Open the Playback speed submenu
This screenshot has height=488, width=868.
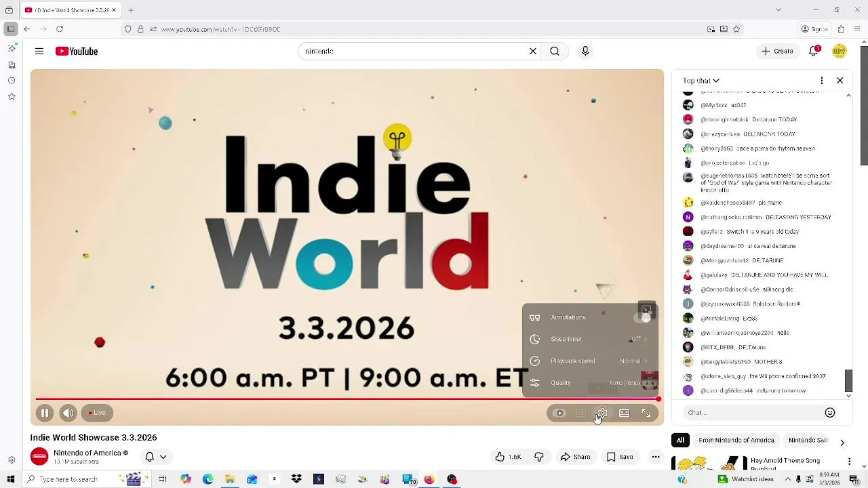(590, 361)
